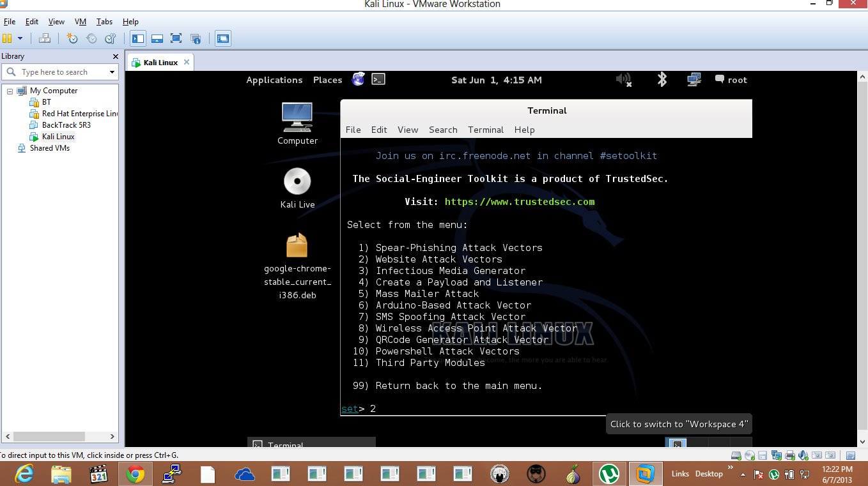Open the root user menu in Kali panel
The width and height of the screenshot is (868, 486).
(731, 80)
